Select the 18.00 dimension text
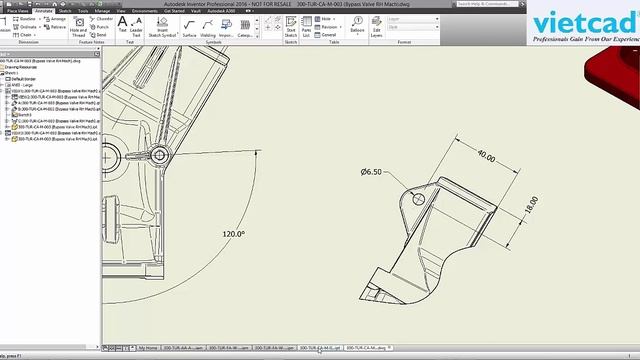 (x=531, y=205)
